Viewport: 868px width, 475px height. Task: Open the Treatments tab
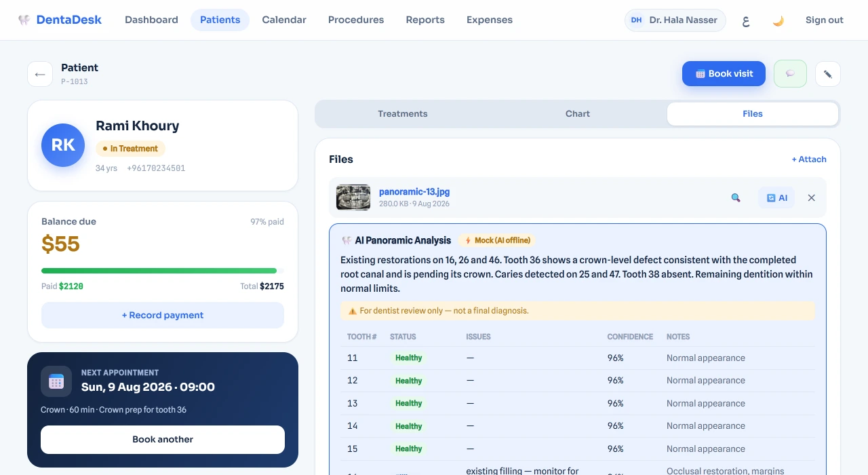click(x=403, y=114)
